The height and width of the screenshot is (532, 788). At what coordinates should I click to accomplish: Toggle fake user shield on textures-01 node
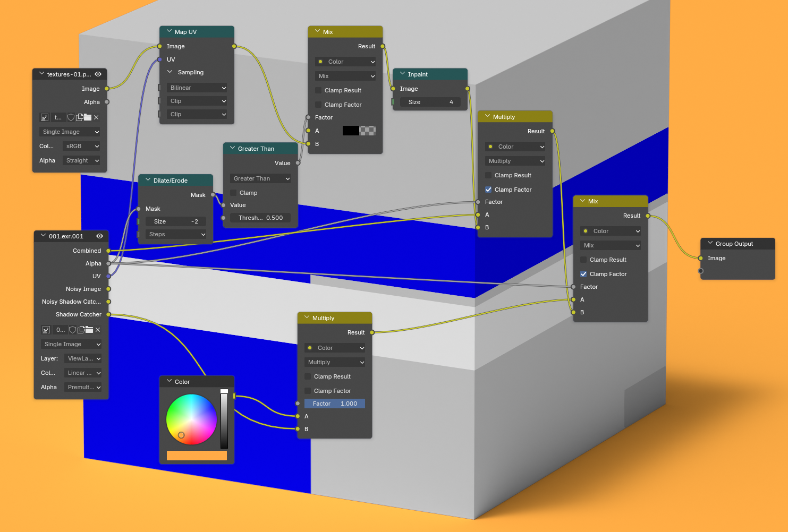[x=71, y=117]
